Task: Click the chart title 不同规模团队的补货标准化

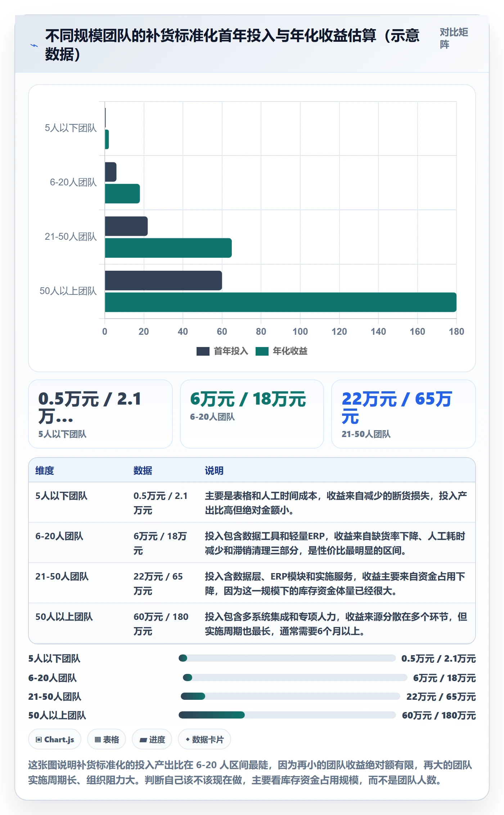Action: click(x=232, y=45)
